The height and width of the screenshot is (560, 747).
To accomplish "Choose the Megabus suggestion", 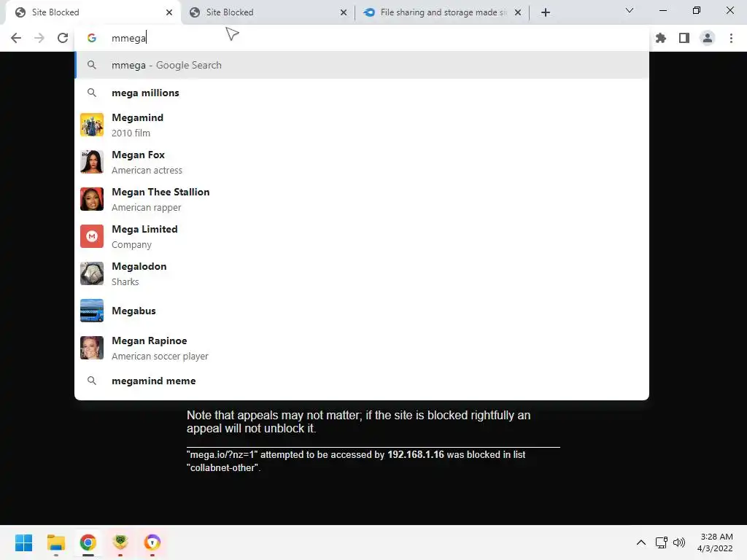I will pos(362,311).
